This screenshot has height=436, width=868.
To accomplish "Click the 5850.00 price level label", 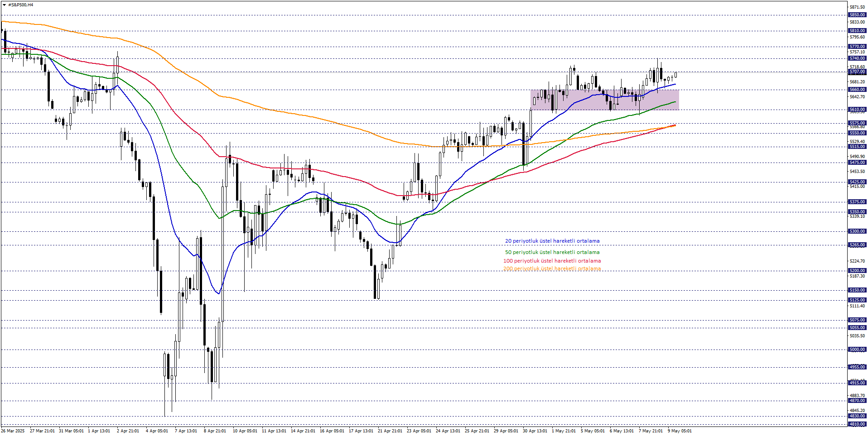I will tap(857, 15).
